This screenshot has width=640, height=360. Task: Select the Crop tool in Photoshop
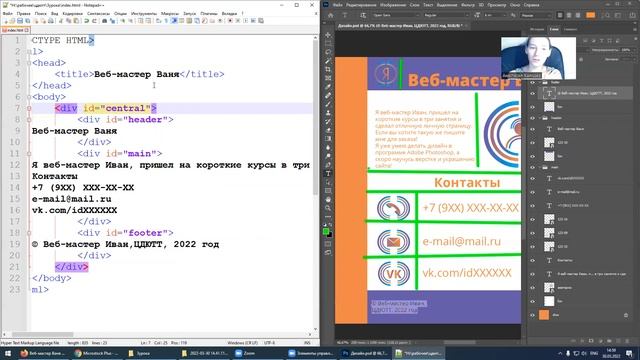tap(328, 69)
